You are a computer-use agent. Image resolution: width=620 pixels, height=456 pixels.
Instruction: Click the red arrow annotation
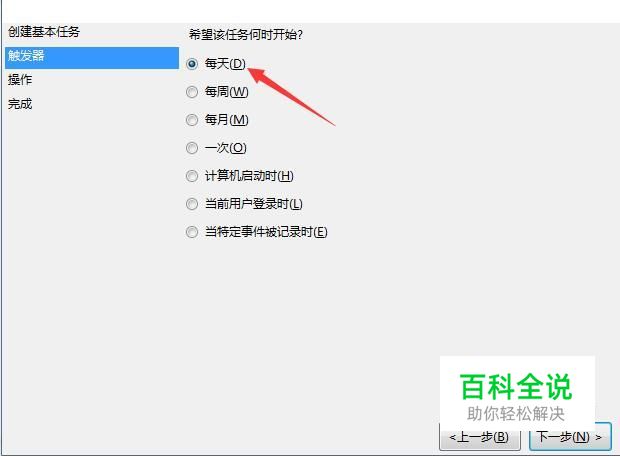[x=291, y=96]
